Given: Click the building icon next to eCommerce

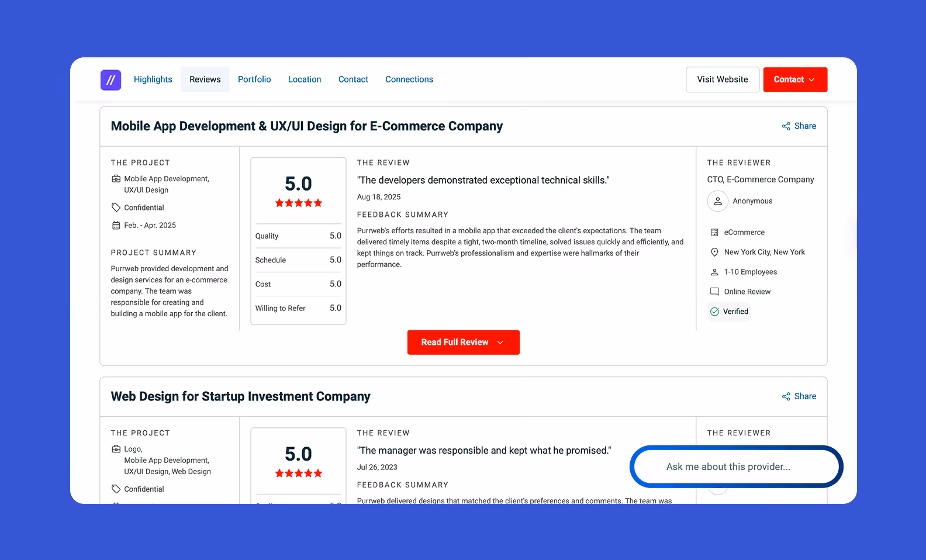Looking at the screenshot, I should [x=714, y=233].
